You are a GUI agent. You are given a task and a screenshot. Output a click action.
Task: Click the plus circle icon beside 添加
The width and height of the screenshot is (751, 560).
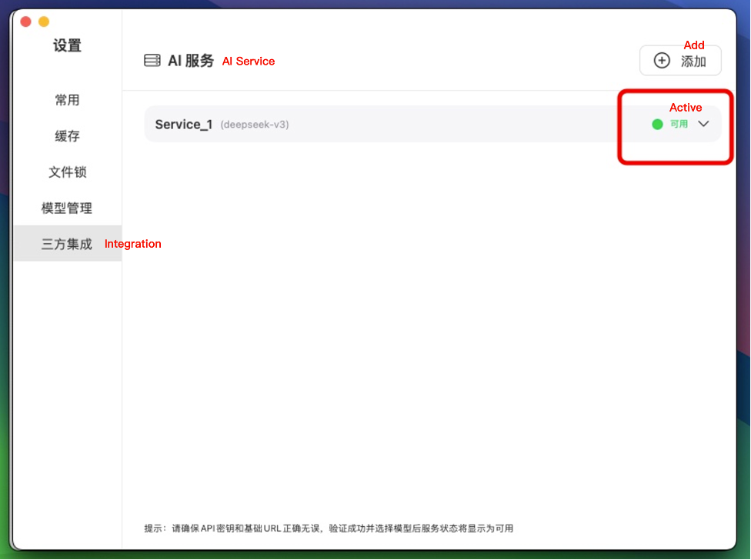(662, 61)
